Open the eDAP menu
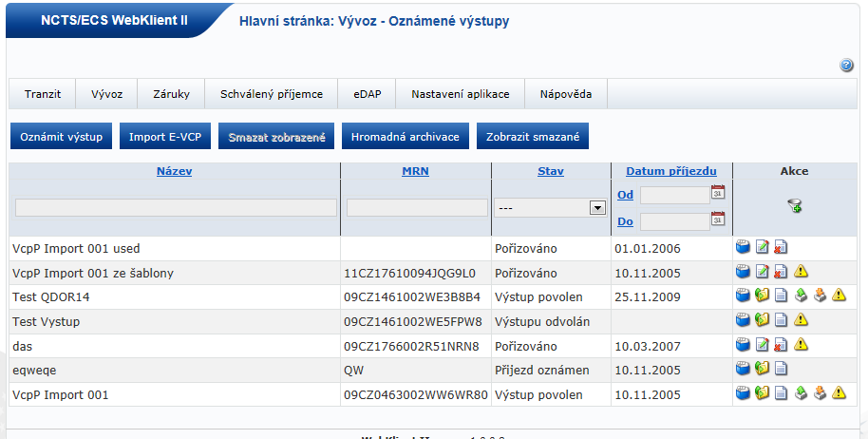This screenshot has height=439, width=868. [368, 95]
